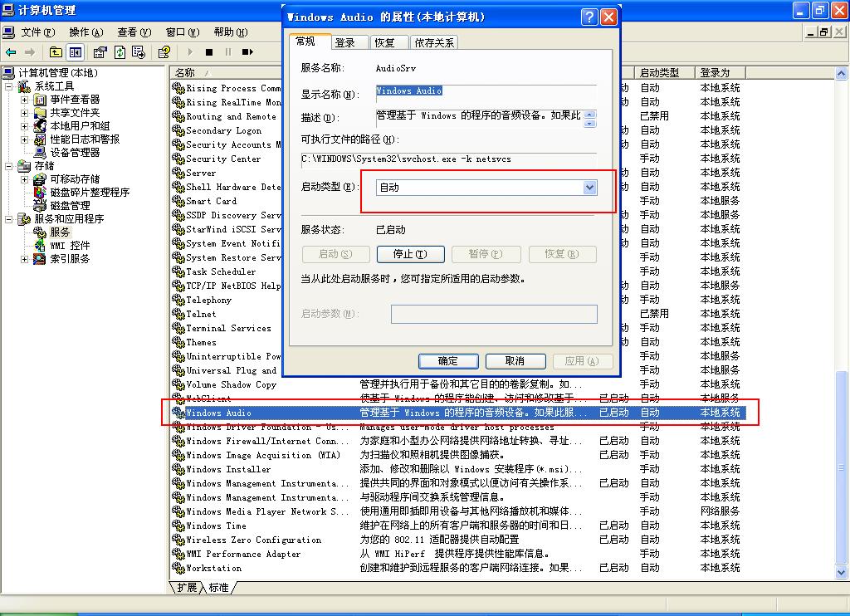850x616 pixels.
Task: Click the Help toolbar icon
Action: click(x=164, y=52)
